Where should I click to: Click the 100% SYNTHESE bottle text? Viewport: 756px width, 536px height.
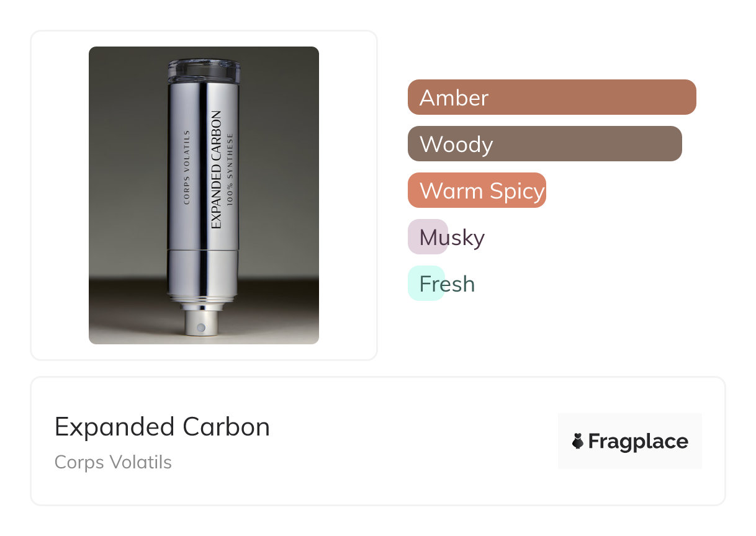point(229,169)
